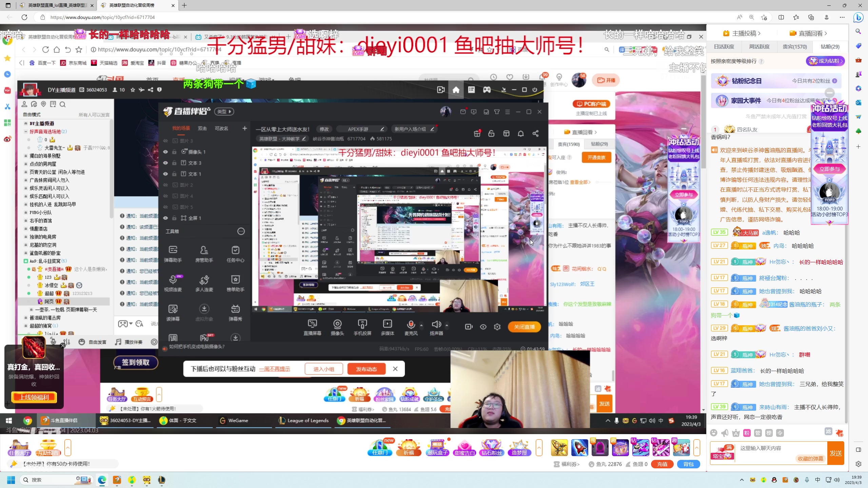
Task: Click record video icon in 直播伴侣
Action: 469,327
